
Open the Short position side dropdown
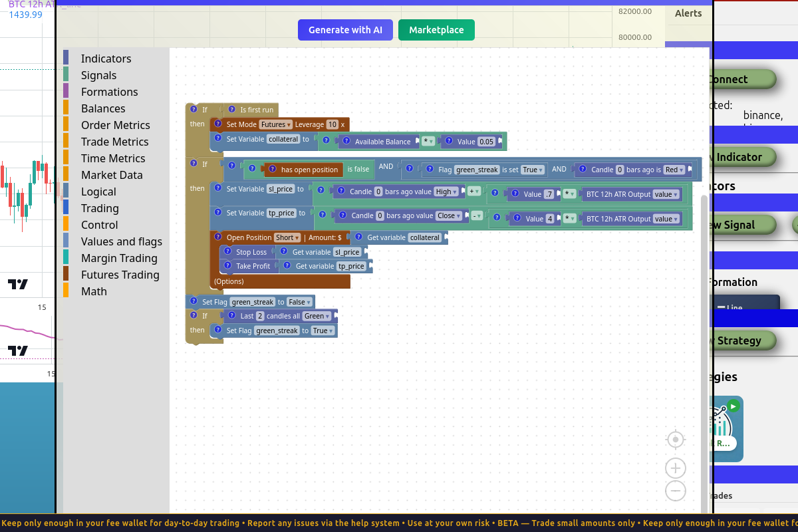point(288,237)
